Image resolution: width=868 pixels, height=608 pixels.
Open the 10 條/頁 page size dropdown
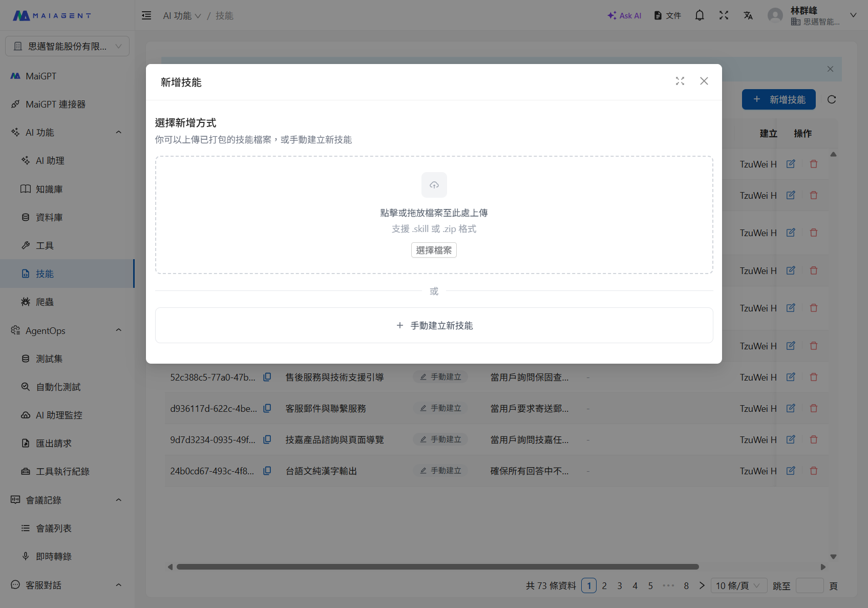point(738,585)
